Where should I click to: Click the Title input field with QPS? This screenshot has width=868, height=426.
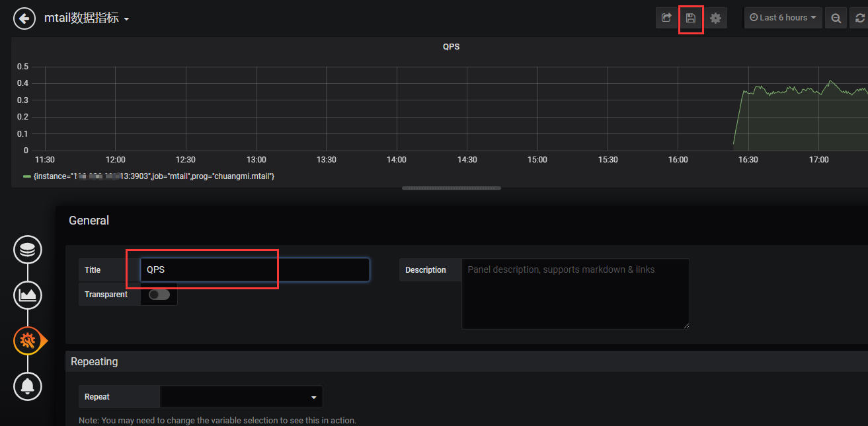click(255, 269)
